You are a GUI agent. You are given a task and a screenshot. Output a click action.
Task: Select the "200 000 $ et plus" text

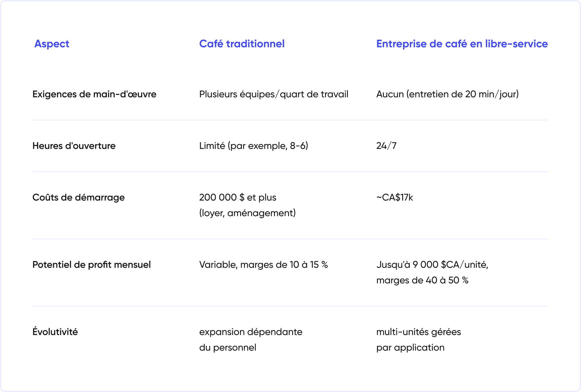(238, 198)
